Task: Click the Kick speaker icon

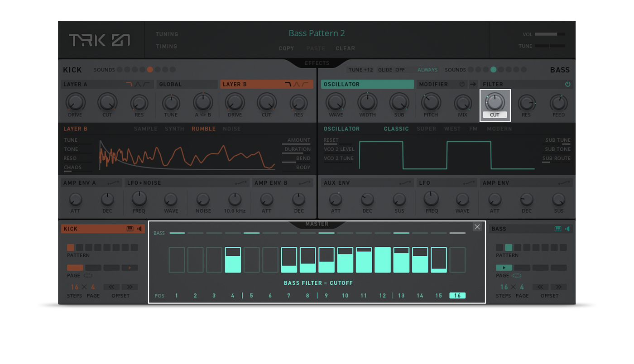Action: [x=139, y=229]
